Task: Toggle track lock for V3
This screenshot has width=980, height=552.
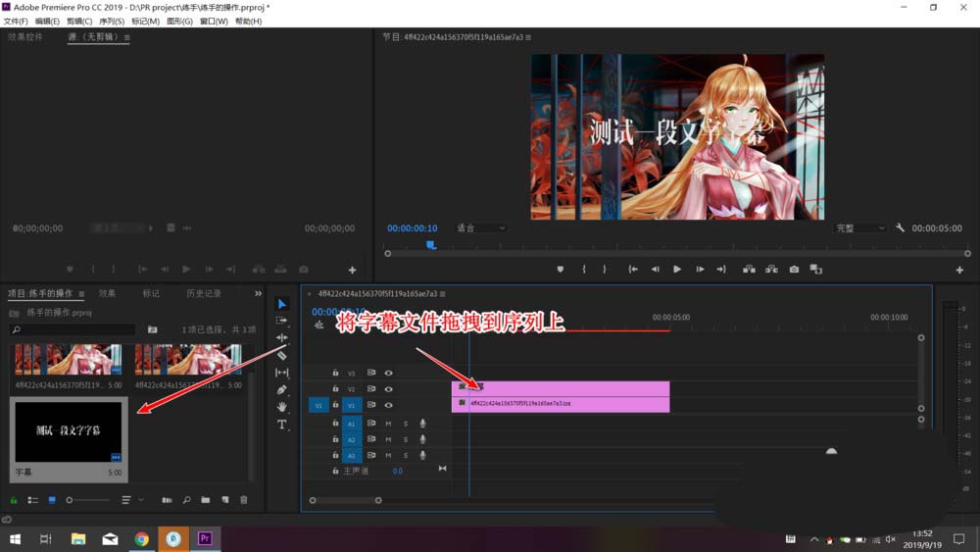Action: [x=335, y=373]
